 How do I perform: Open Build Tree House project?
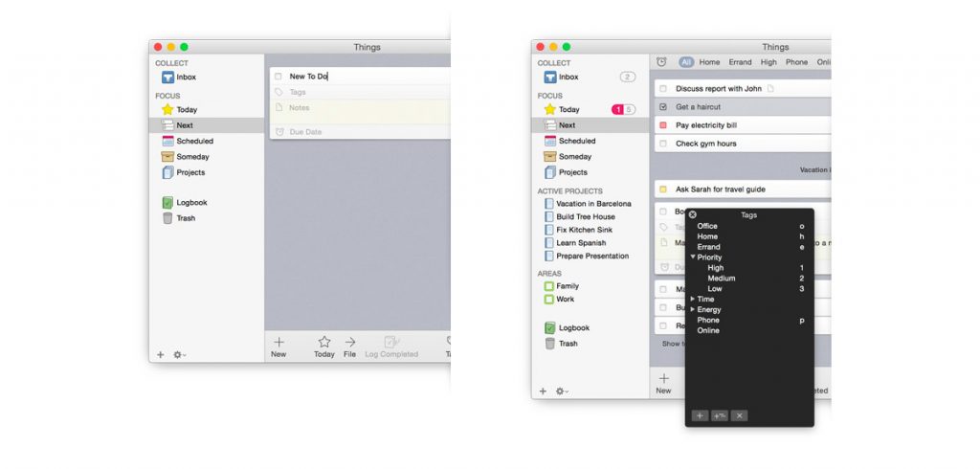coord(580,217)
